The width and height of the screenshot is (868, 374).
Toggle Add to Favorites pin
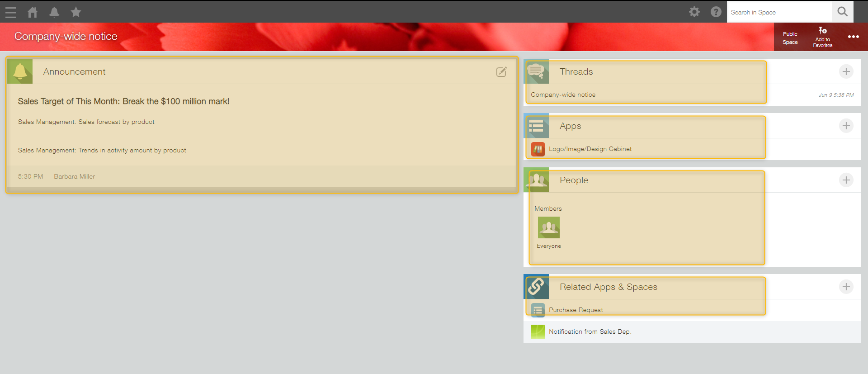822,37
